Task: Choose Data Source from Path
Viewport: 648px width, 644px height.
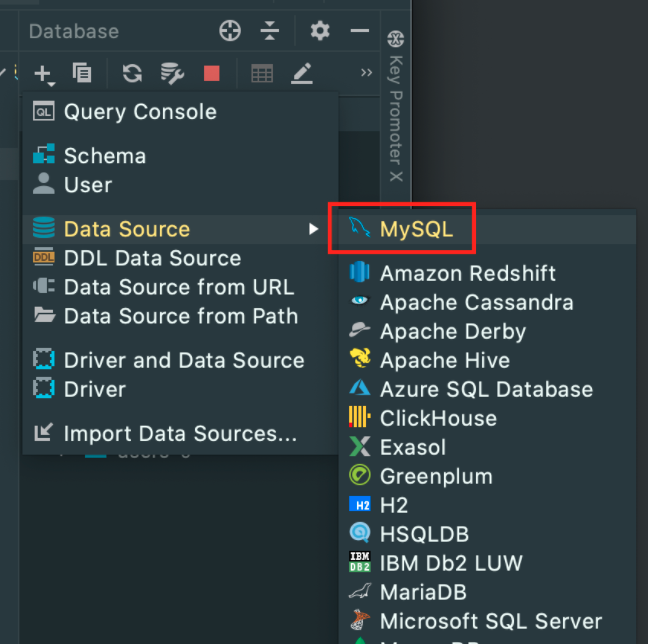Action: [180, 316]
